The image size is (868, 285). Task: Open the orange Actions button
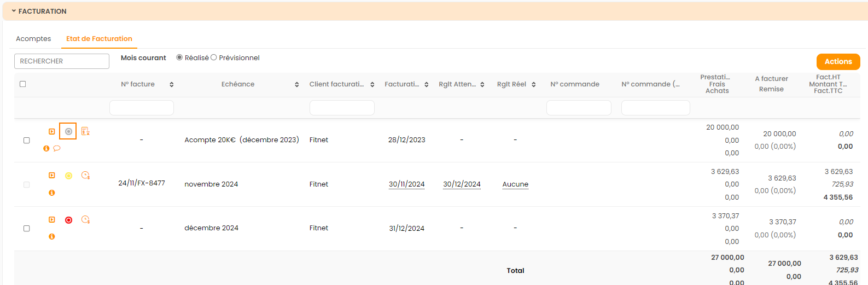[x=838, y=62]
